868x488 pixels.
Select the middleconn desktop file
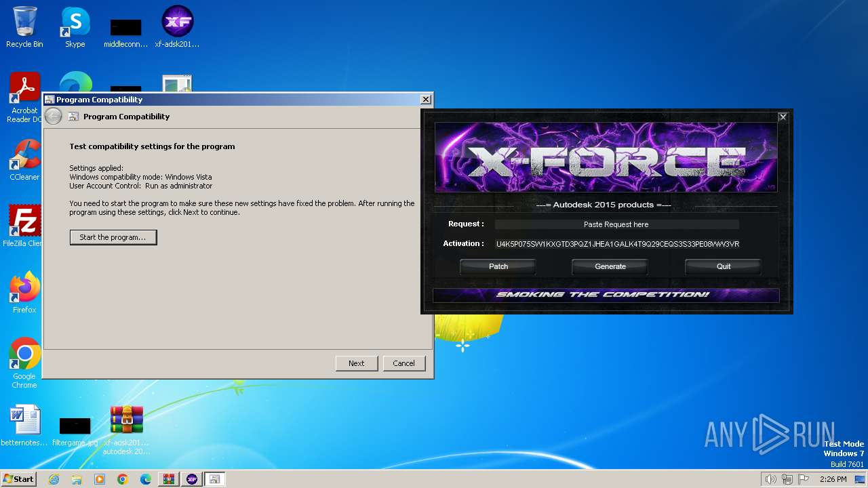coord(126,33)
